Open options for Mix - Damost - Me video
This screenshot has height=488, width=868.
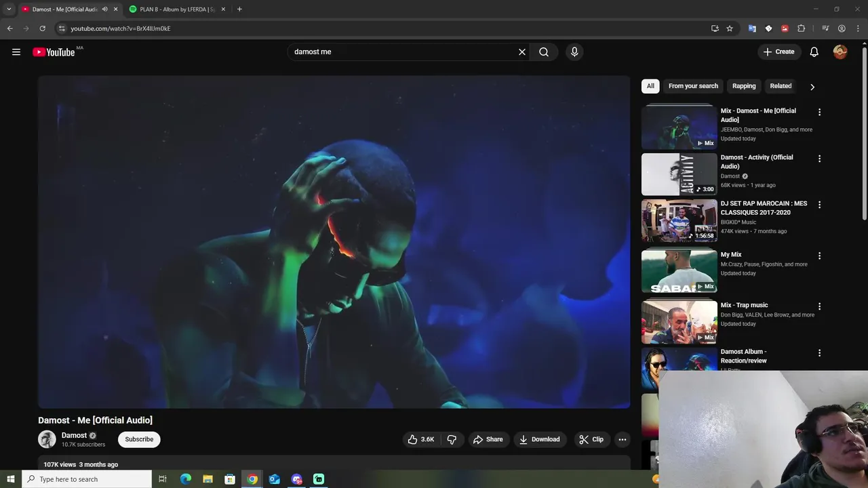pyautogui.click(x=819, y=112)
